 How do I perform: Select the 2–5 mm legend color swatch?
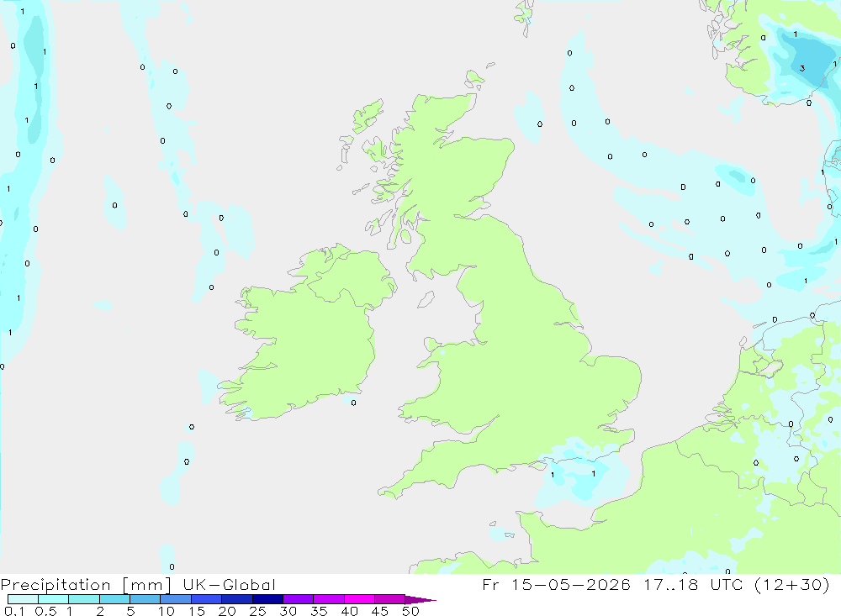(114, 599)
